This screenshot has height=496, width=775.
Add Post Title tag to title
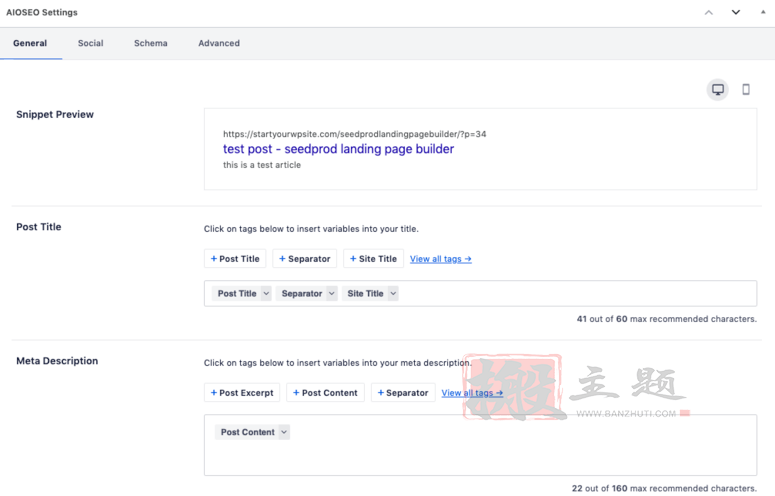click(235, 259)
